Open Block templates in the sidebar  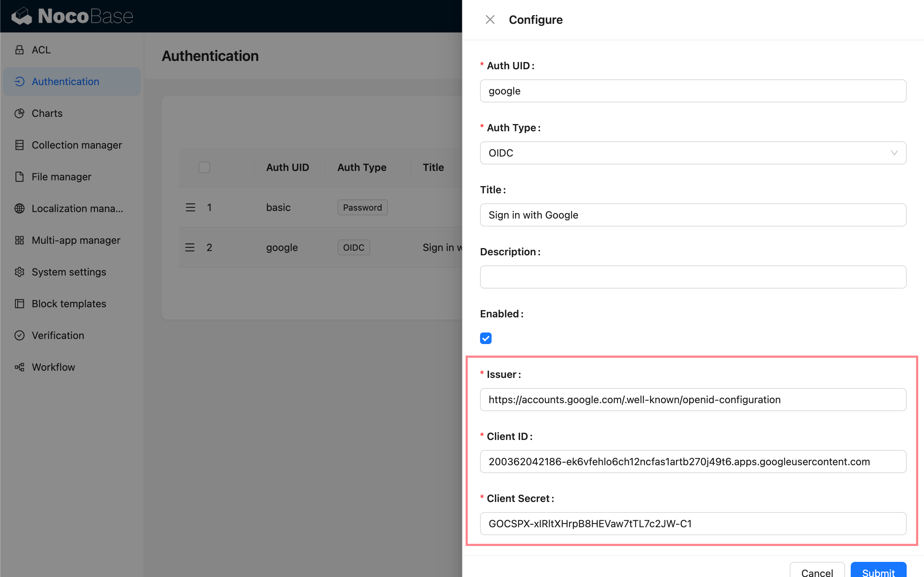69,303
